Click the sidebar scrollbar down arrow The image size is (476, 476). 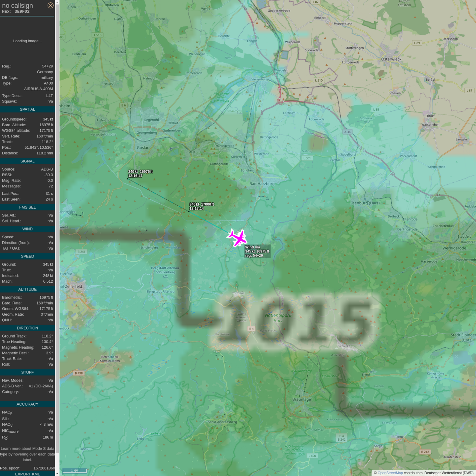(57, 473)
